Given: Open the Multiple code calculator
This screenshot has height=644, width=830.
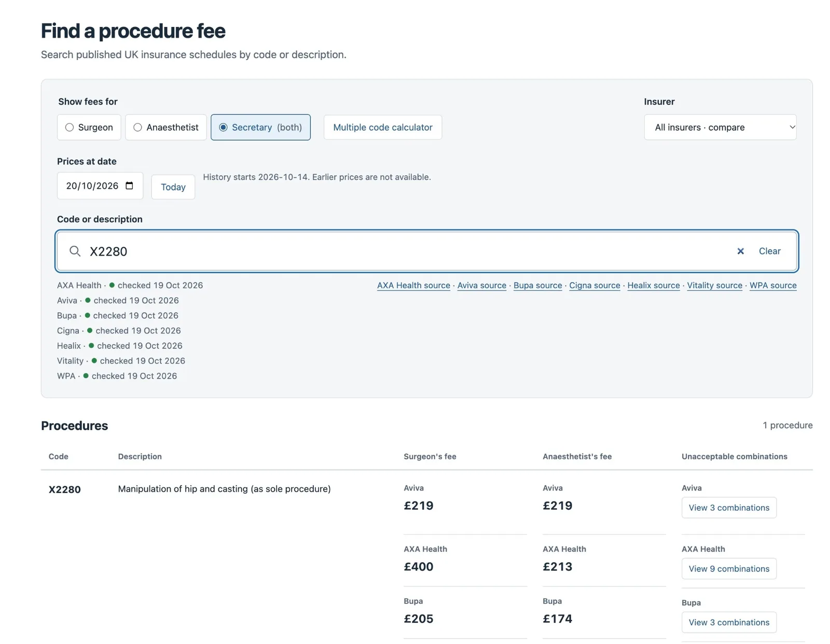Looking at the screenshot, I should [383, 128].
